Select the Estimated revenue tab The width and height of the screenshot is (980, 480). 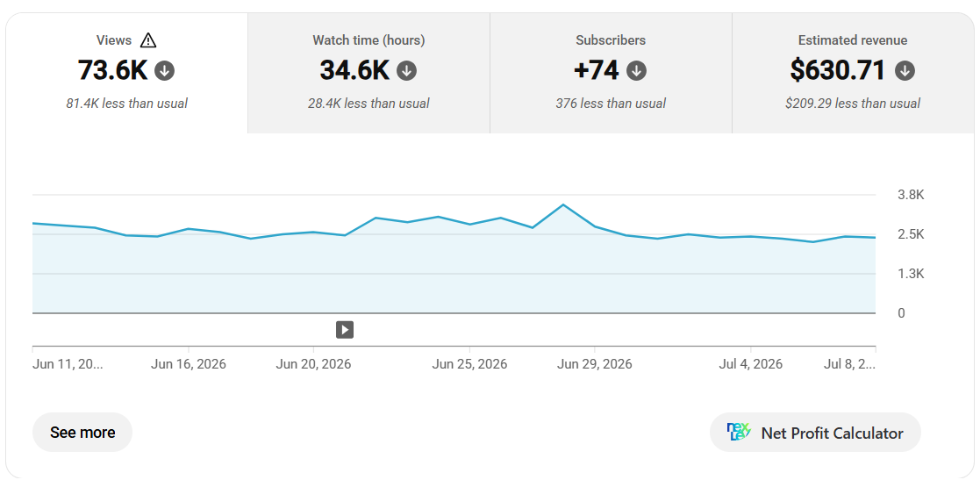[853, 73]
